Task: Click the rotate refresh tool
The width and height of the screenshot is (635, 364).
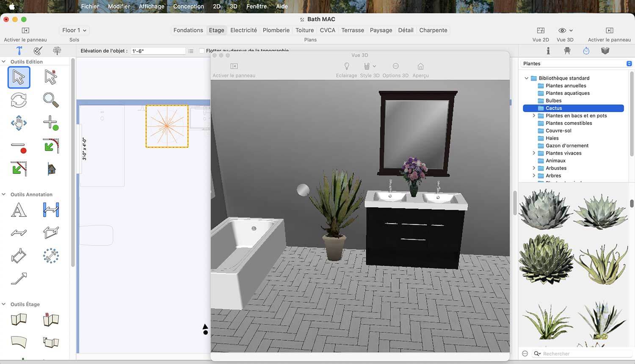Action: (x=19, y=100)
